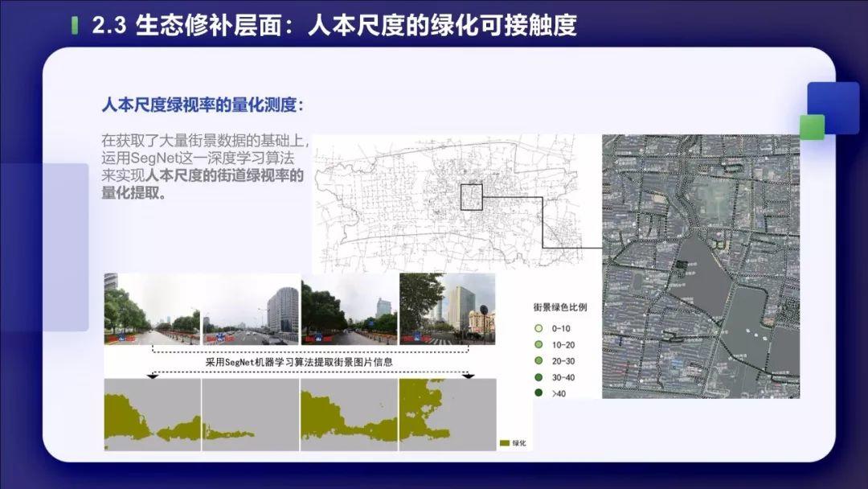Click the '20-30' legend circle
868x489 pixels.
point(538,360)
